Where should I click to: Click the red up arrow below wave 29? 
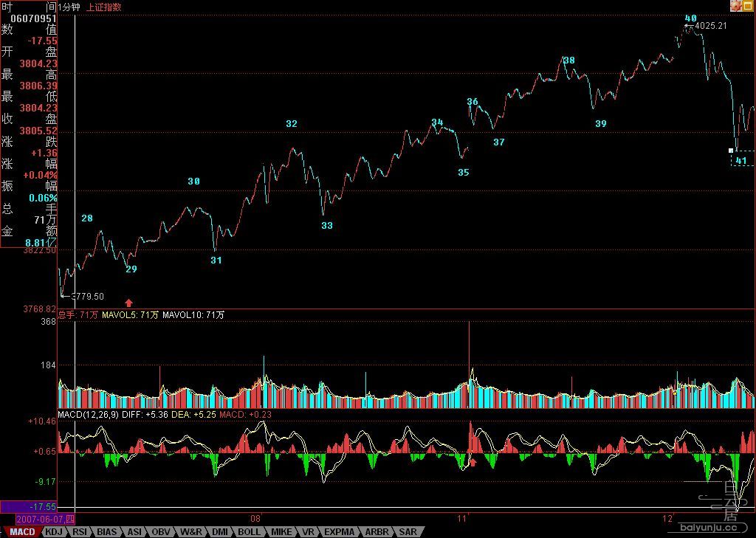(x=128, y=303)
